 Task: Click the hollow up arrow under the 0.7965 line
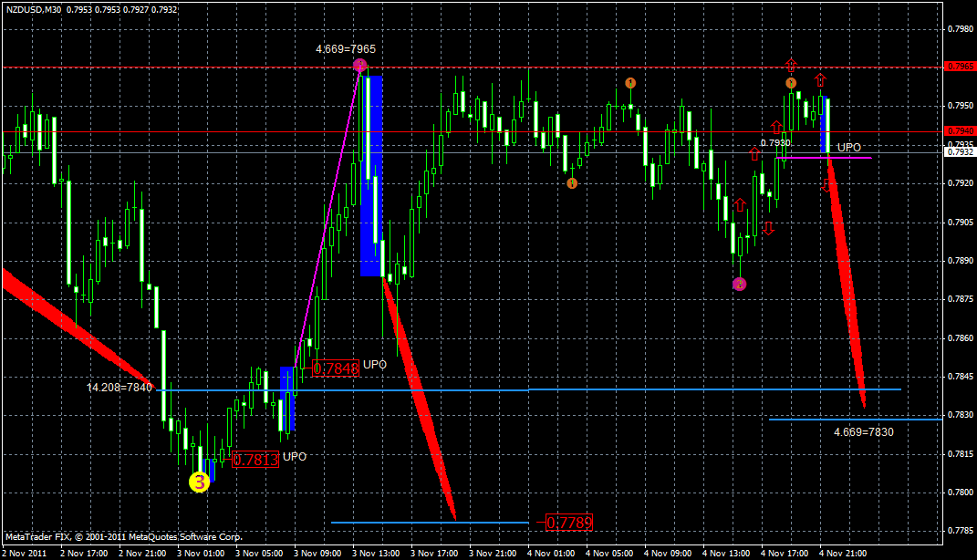791,65
